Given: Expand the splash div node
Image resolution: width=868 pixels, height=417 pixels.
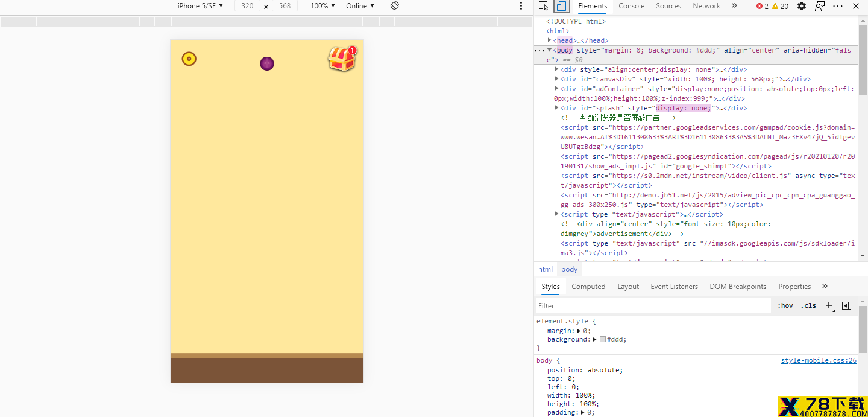Looking at the screenshot, I should point(556,108).
